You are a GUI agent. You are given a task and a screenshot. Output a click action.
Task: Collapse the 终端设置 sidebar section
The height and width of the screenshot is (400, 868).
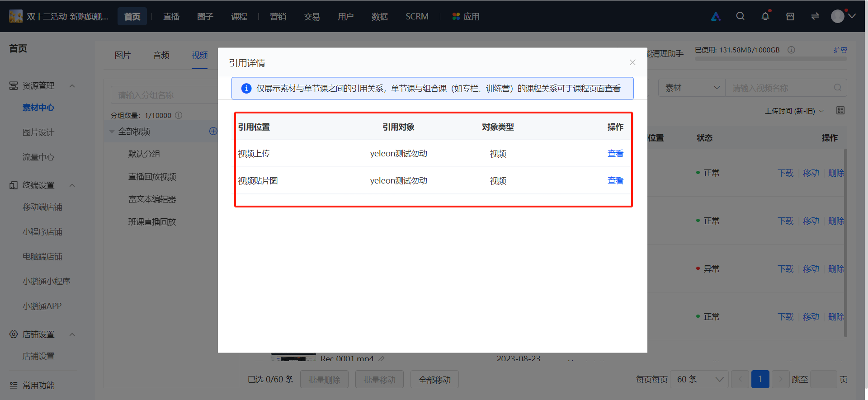[72, 185]
